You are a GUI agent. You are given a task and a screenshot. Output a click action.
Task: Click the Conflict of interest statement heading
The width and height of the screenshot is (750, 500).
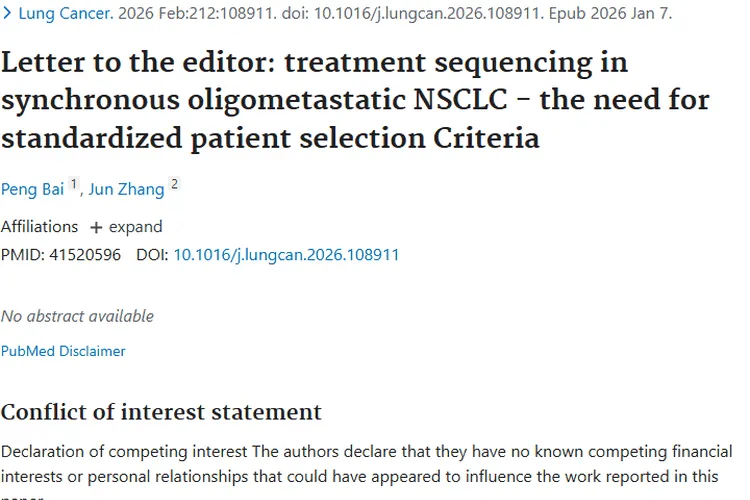click(161, 412)
